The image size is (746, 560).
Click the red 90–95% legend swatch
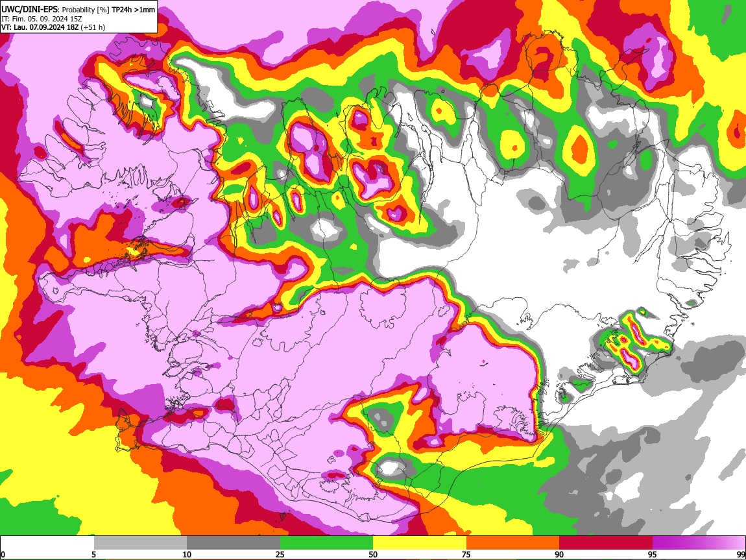click(606, 543)
